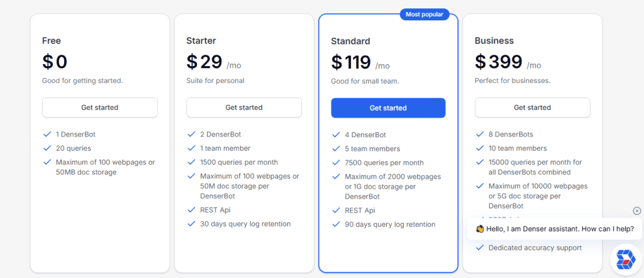Click the 7500 queries per month feature
Screen dimensions: 644x278
click(384, 163)
